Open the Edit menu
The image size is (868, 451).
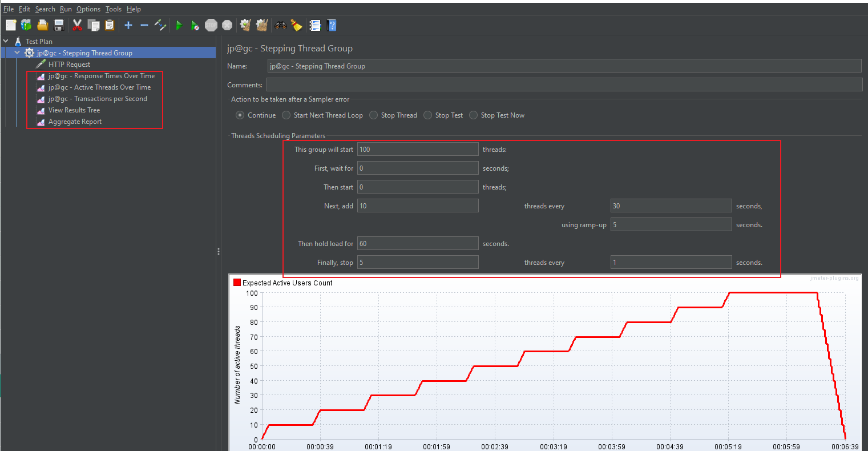[25, 9]
